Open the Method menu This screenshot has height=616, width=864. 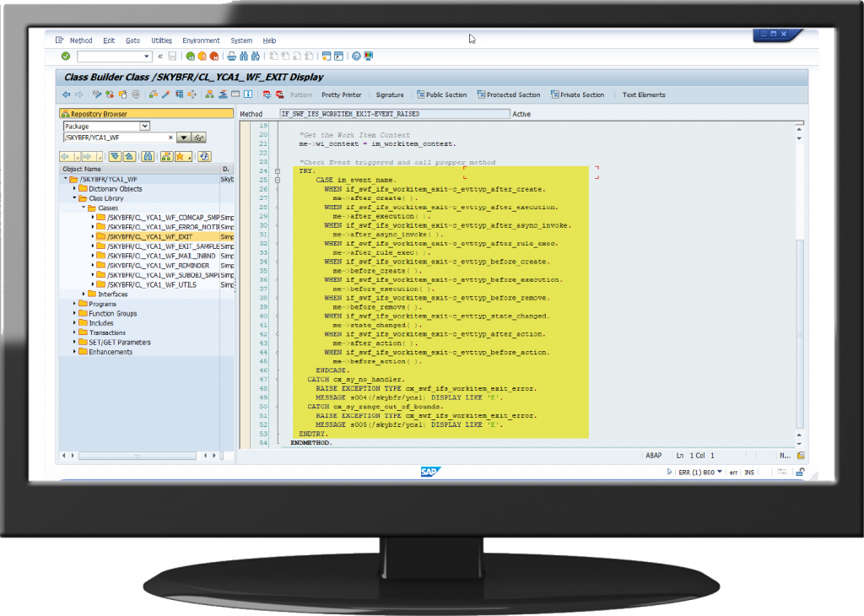click(x=81, y=41)
